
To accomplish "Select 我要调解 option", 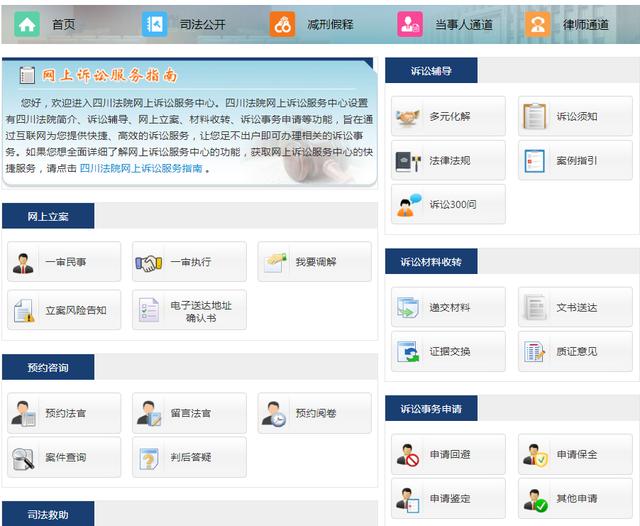I will tap(315, 262).
